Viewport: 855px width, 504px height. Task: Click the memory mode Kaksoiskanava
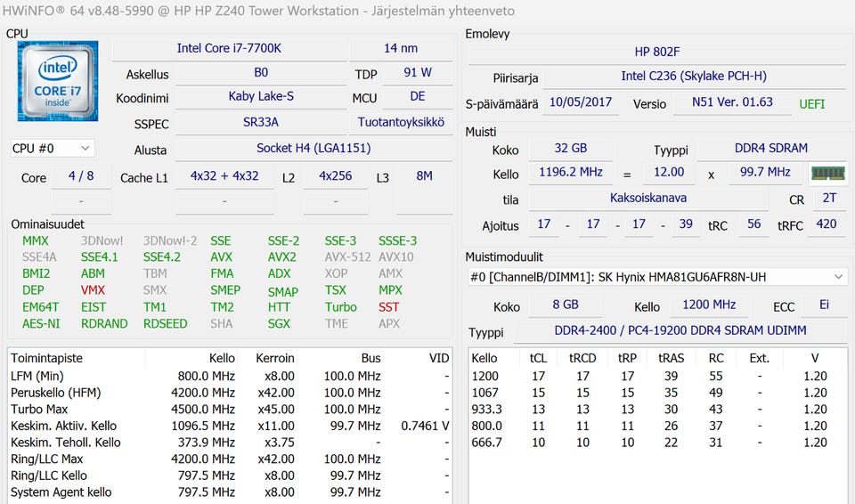click(648, 199)
